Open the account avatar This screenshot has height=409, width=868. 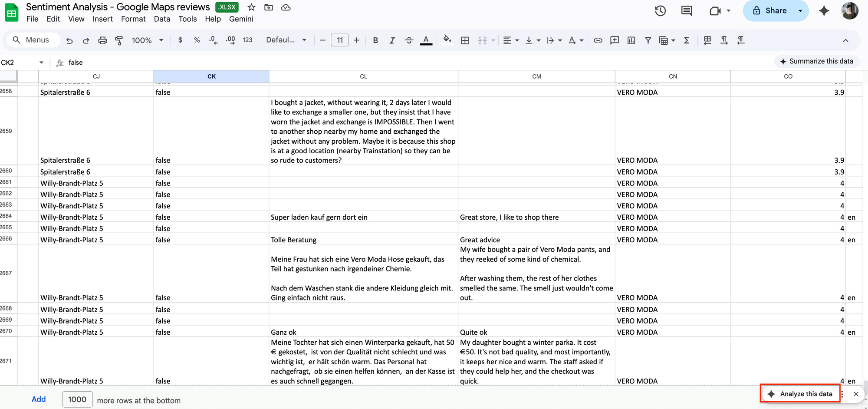[849, 11]
